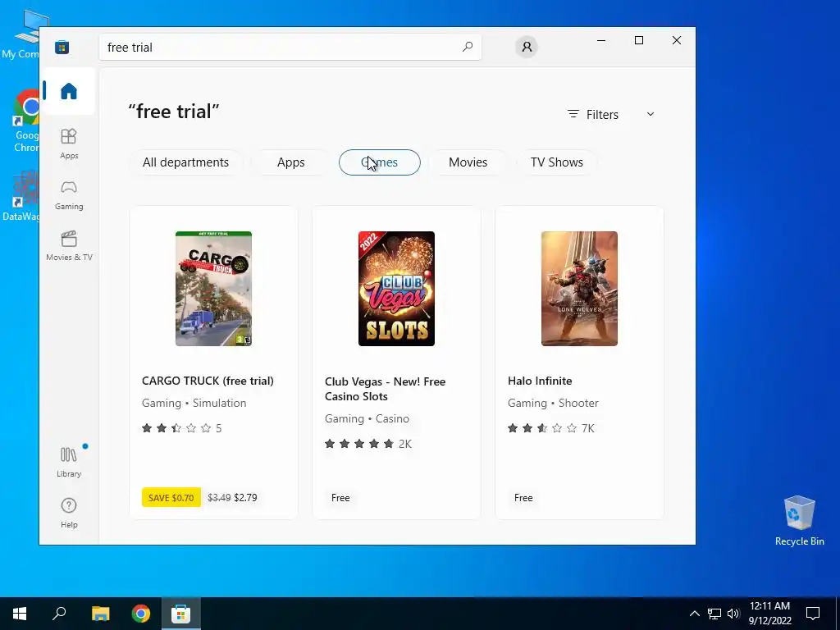Maximize the Microsoft Store window
The image size is (840, 630).
638,40
